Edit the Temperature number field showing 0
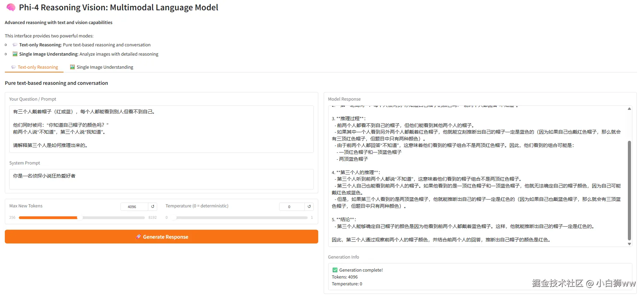 coord(291,207)
